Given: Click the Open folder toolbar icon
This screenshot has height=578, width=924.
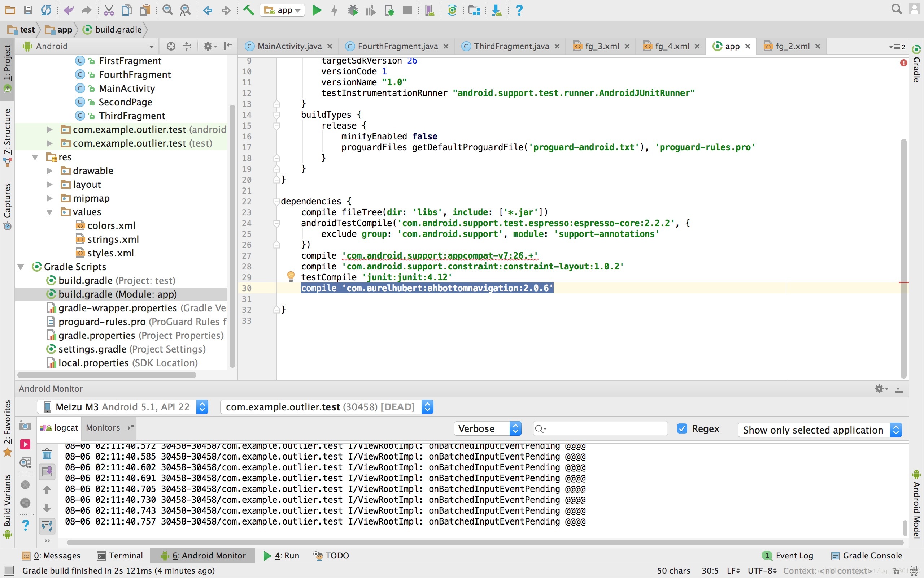Looking at the screenshot, I should 10,10.
